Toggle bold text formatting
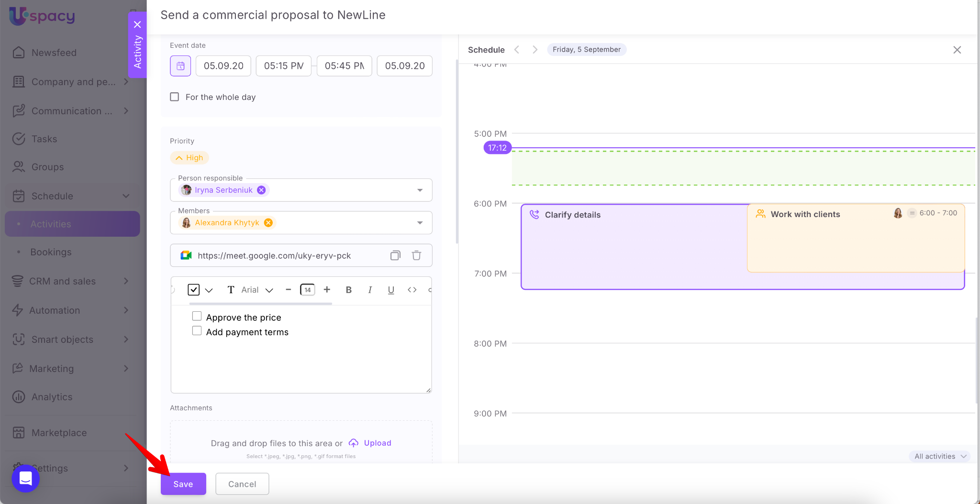The height and width of the screenshot is (504, 980). point(348,290)
